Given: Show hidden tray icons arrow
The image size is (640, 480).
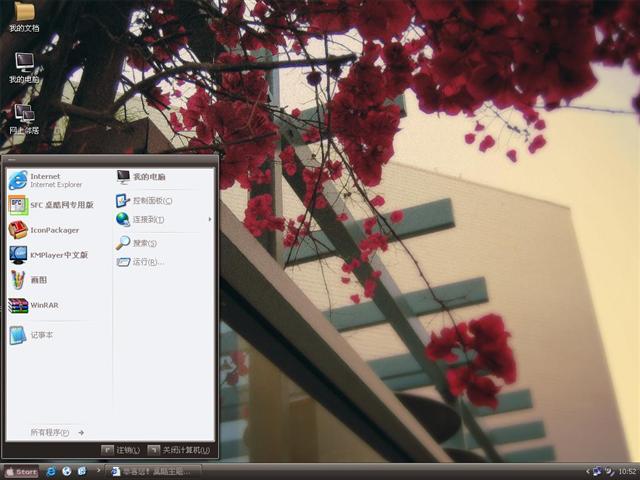Looking at the screenshot, I should pyautogui.click(x=588, y=471).
